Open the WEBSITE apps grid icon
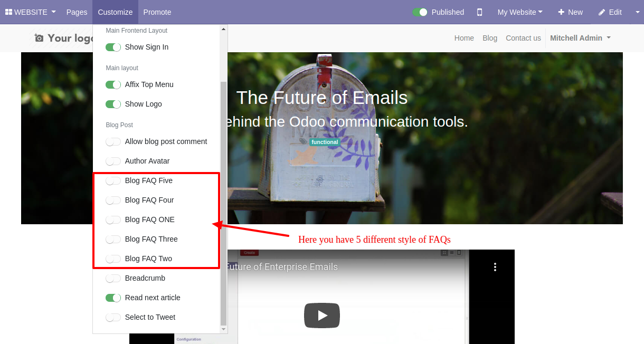Viewport: 644px width, 344px height. (8, 12)
